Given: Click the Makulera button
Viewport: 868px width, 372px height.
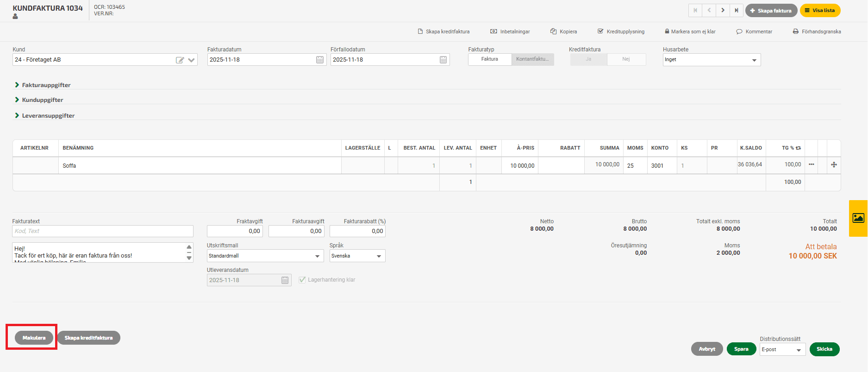Looking at the screenshot, I should point(34,338).
